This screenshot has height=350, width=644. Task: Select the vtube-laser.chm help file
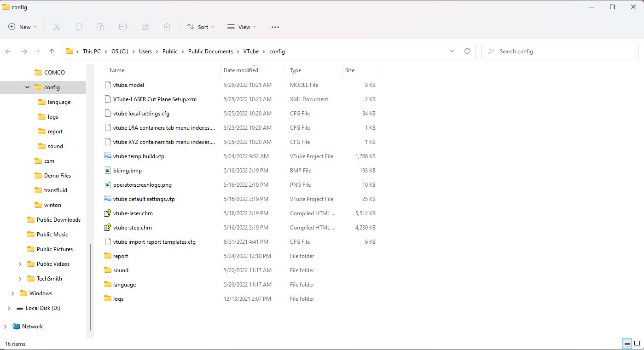133,213
